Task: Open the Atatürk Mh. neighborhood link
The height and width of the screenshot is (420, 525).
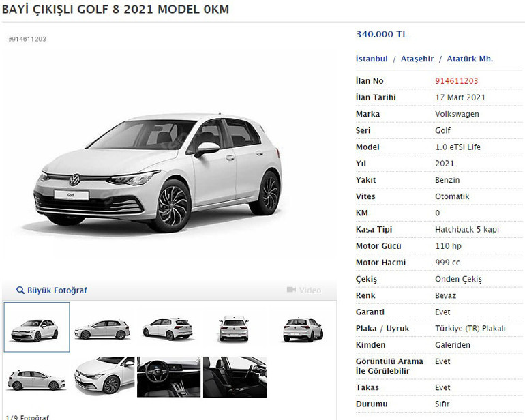Action: (470, 59)
